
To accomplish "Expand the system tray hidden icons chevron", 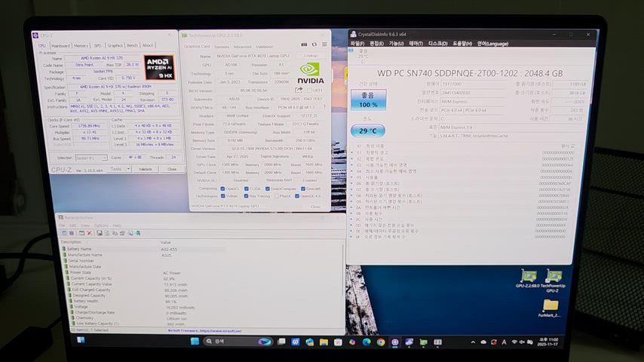I will click(x=473, y=342).
